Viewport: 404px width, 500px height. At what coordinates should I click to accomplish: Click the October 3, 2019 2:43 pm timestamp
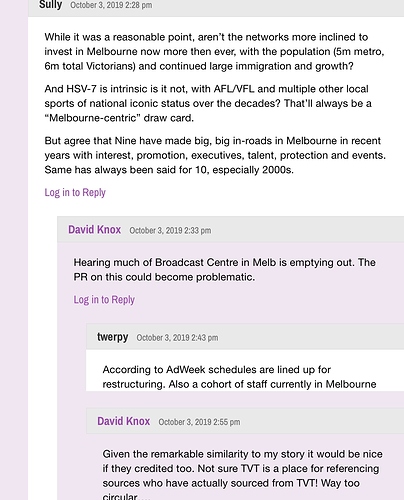[177, 338]
